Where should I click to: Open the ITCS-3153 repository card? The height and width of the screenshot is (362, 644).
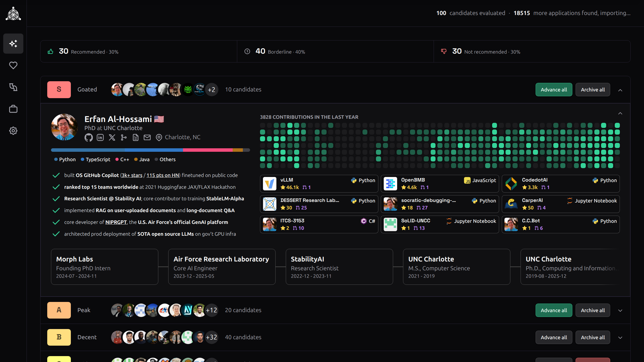(x=319, y=224)
